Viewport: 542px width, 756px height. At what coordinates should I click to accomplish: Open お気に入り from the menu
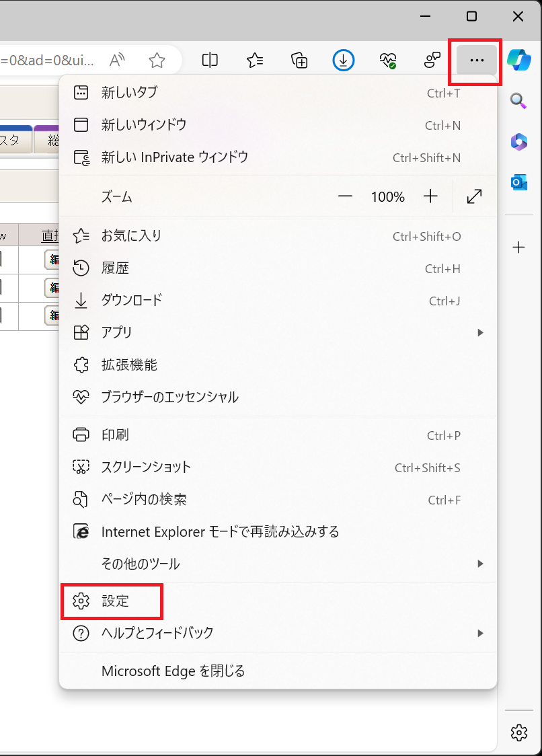278,236
